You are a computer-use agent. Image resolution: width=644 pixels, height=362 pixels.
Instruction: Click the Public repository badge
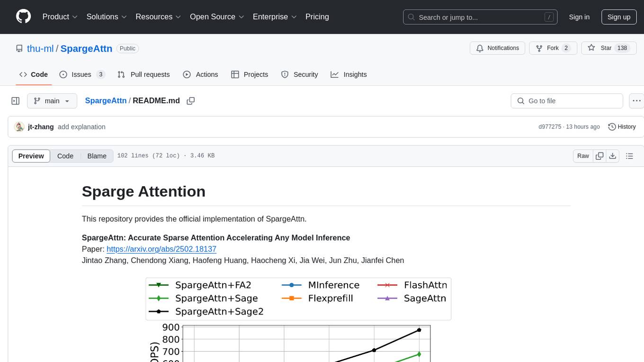click(127, 48)
